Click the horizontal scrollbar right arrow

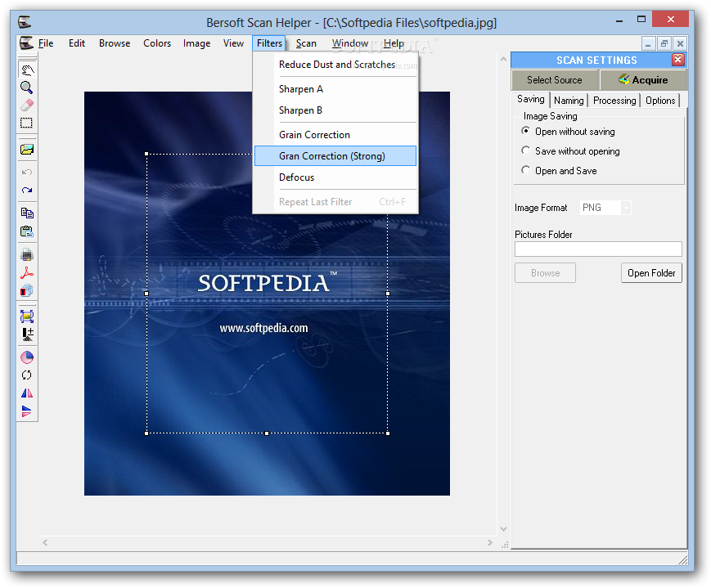[490, 542]
